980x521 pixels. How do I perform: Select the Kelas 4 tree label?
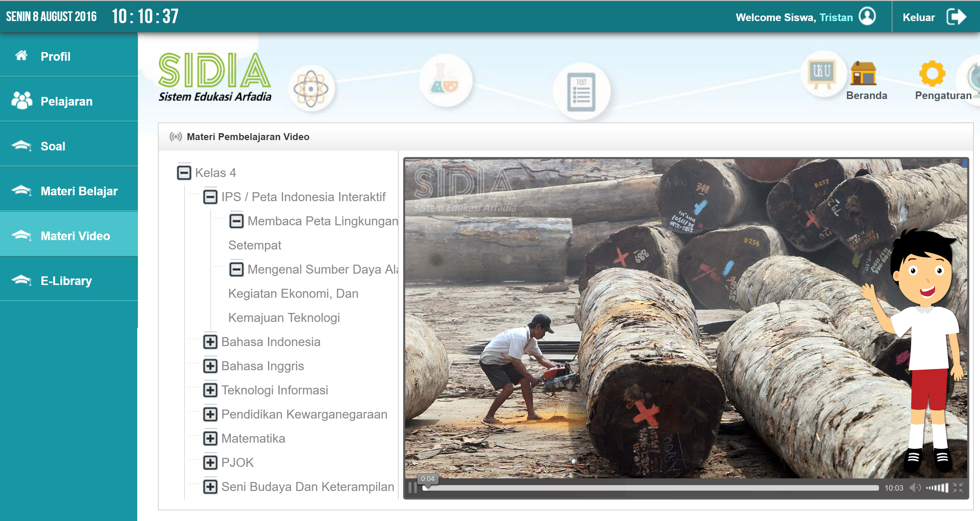215,173
